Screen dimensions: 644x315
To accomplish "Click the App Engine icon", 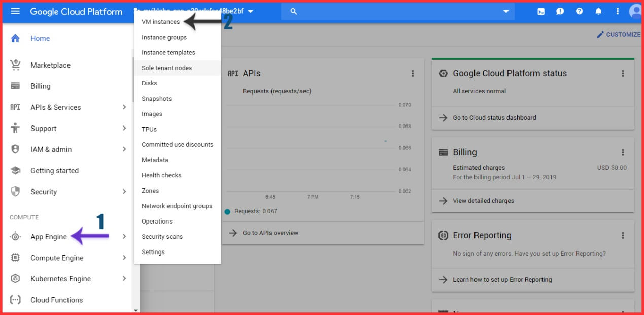I will pos(15,237).
